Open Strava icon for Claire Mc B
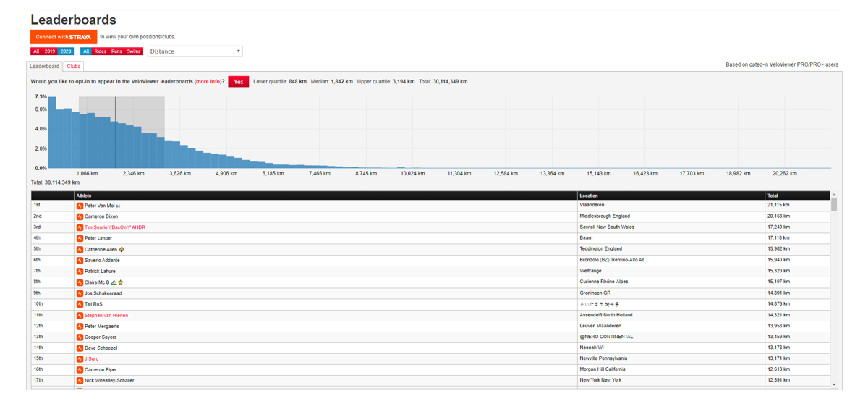Viewport: 868px width, 412px height. pos(80,282)
